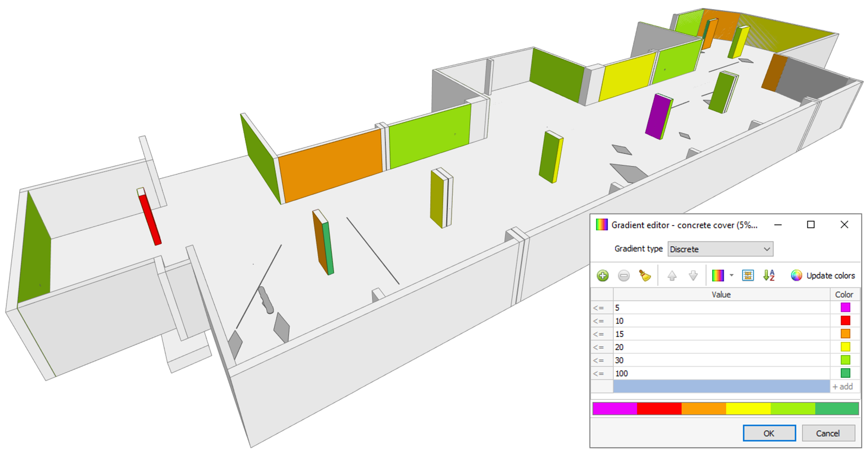The width and height of the screenshot is (868, 457).
Task: Select the value 20 input cell
Action: [x=721, y=347]
